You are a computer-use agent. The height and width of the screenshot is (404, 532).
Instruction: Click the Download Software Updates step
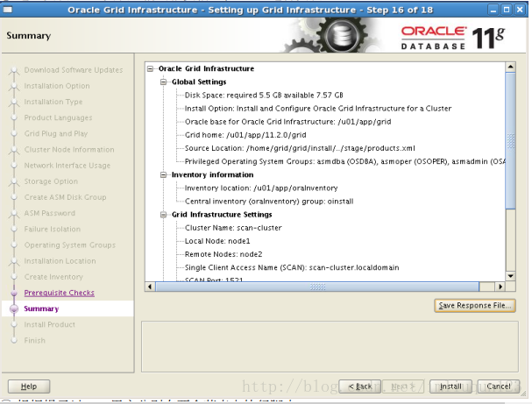[74, 70]
